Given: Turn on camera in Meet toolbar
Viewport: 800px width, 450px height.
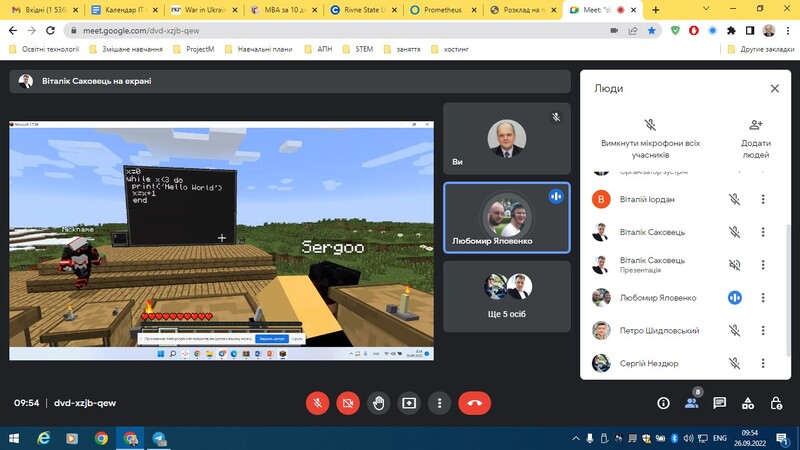Looking at the screenshot, I should [348, 403].
